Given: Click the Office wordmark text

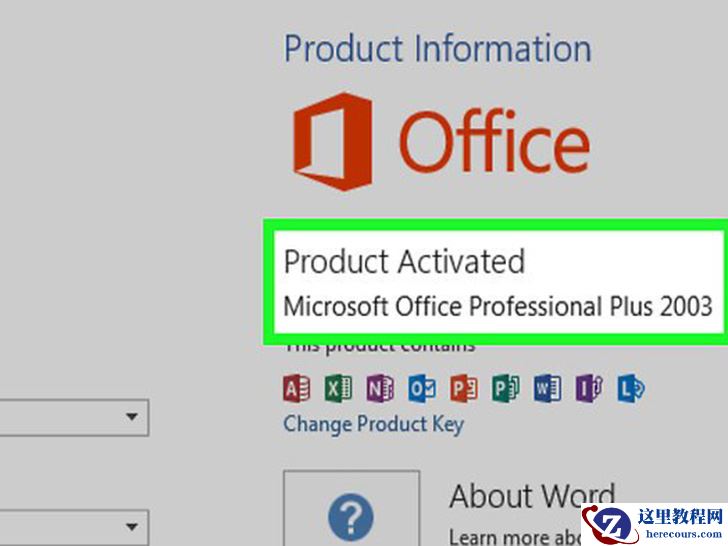Looking at the screenshot, I should pyautogui.click(x=495, y=141).
